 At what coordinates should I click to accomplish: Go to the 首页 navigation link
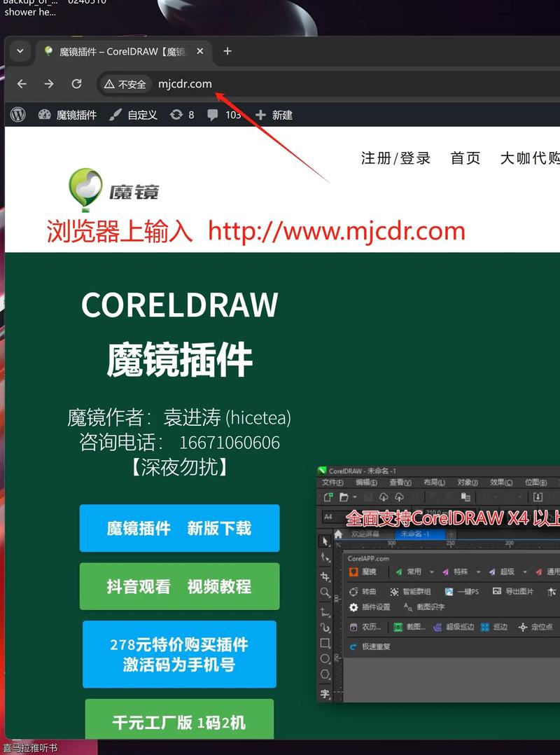point(465,158)
